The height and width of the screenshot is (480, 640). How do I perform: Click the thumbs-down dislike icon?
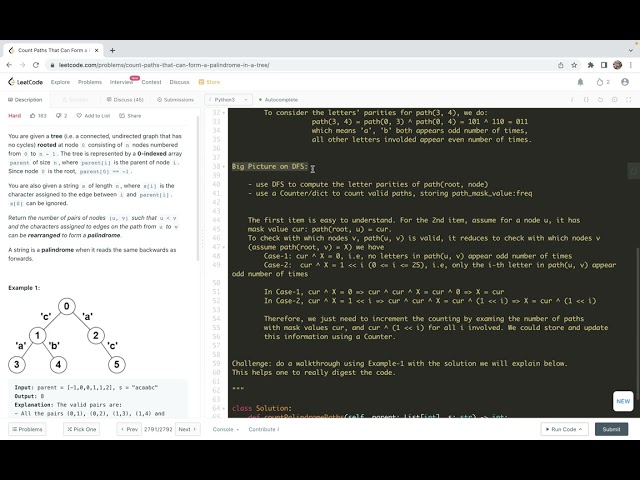click(61, 116)
